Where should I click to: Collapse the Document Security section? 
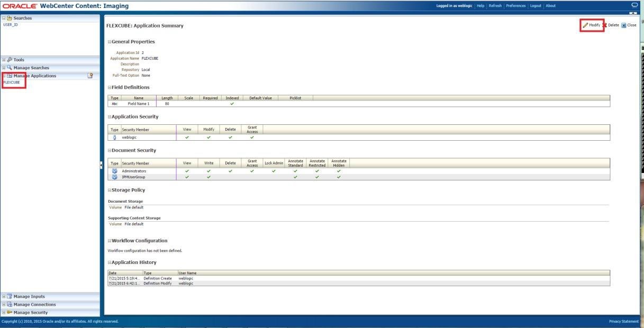[110, 150]
